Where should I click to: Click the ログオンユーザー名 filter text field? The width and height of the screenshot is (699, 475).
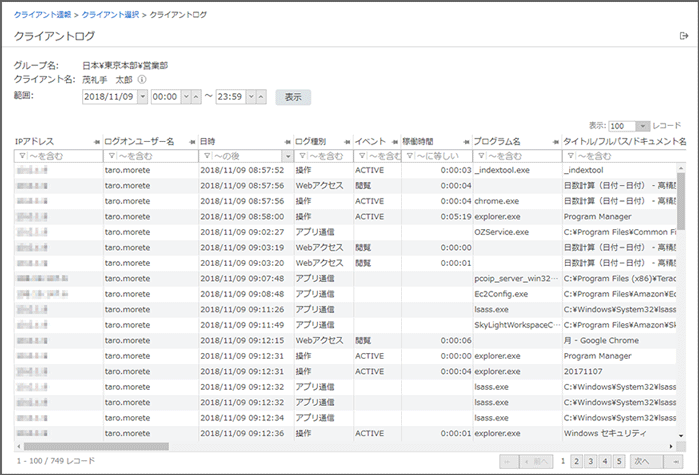(151, 157)
